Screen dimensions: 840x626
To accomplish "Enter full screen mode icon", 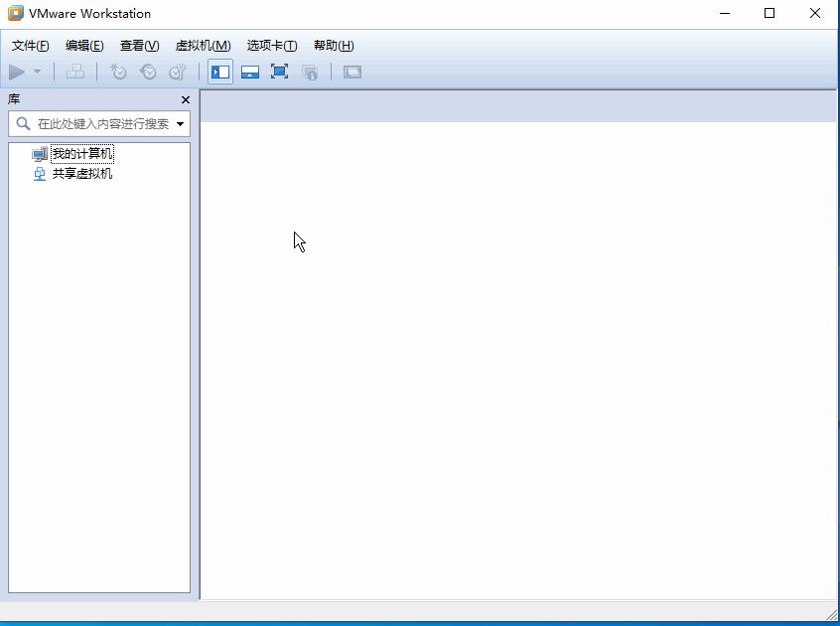I will point(280,72).
